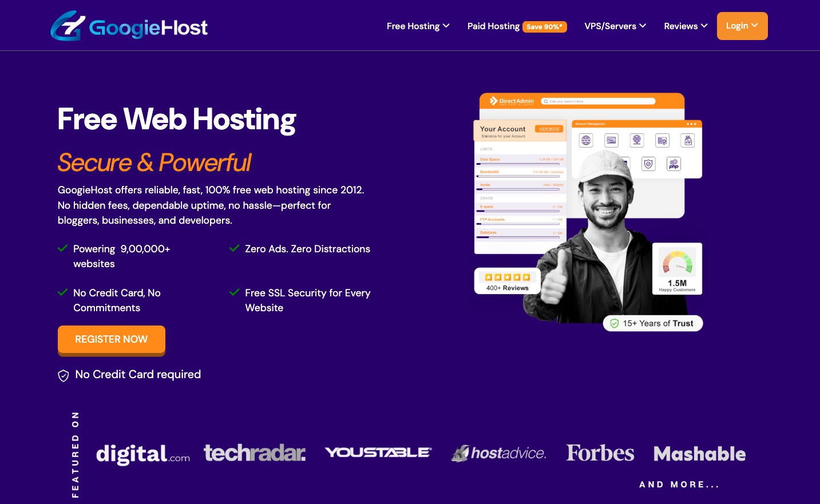Click the 'Free SSL Security for Every Website' text
The width and height of the screenshot is (820, 504).
pyautogui.click(x=308, y=300)
